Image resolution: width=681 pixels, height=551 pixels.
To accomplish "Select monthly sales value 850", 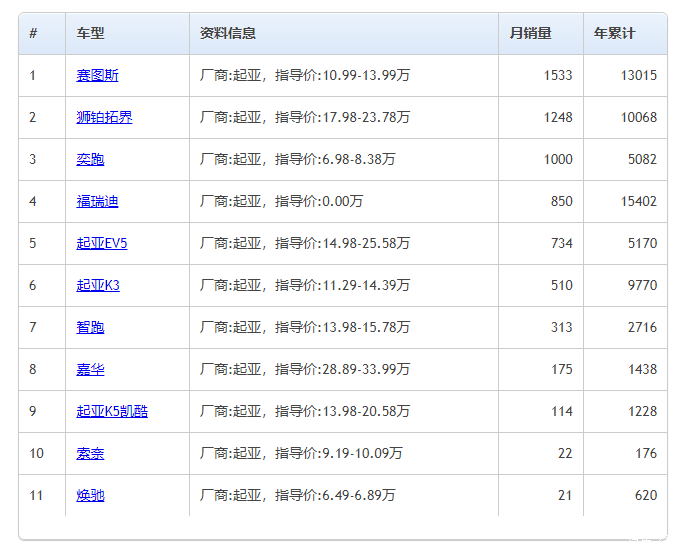I will pos(562,201).
